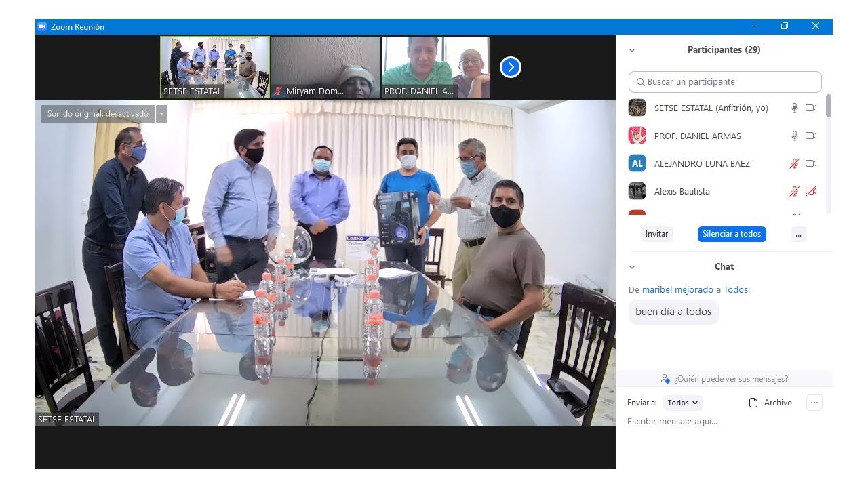This screenshot has height=488, width=868.
Task: Open more options beside Silenciar a todos
Action: (x=798, y=234)
